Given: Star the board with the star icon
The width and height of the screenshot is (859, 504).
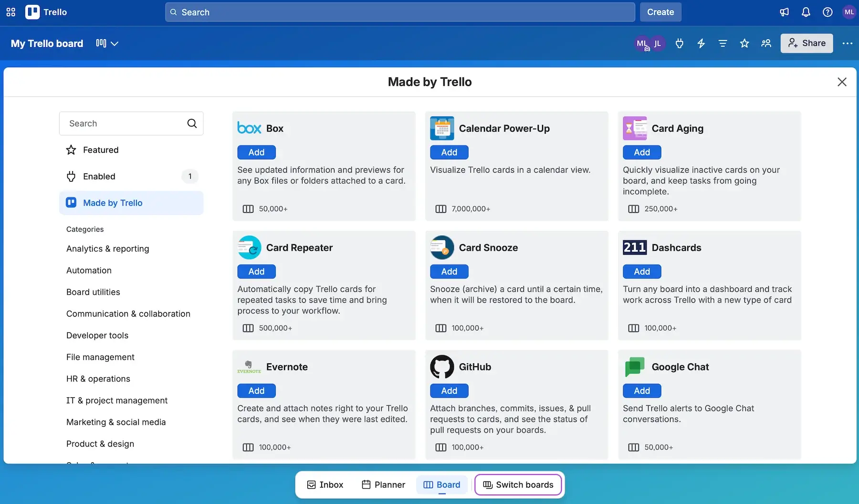Looking at the screenshot, I should [x=744, y=43].
